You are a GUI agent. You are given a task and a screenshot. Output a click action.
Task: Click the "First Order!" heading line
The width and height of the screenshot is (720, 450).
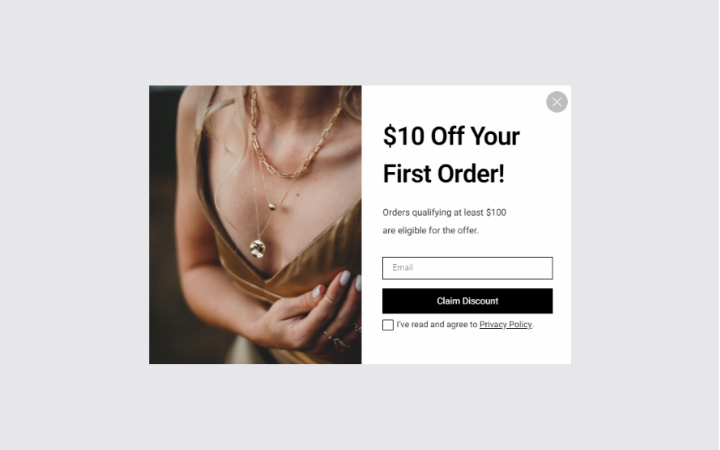click(x=444, y=174)
